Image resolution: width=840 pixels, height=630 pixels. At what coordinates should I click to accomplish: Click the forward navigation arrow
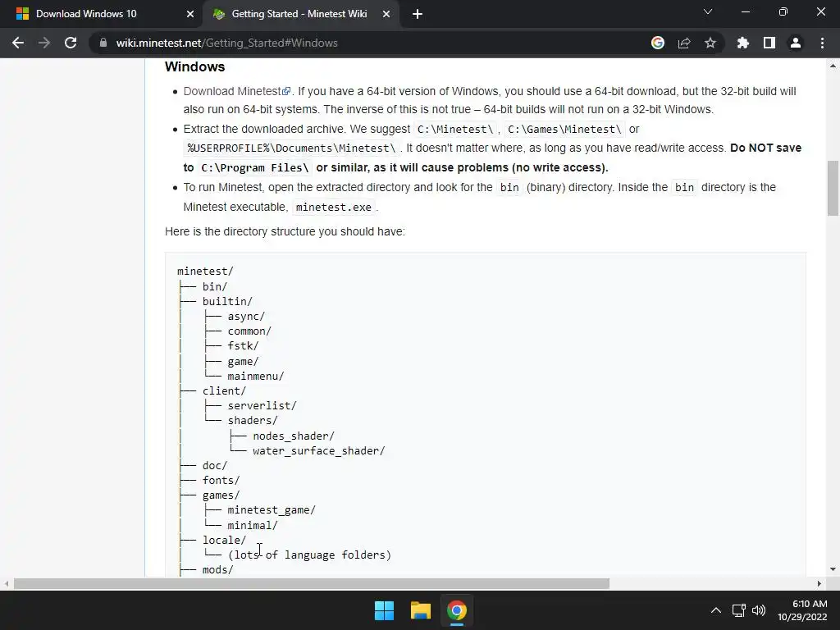coord(44,43)
